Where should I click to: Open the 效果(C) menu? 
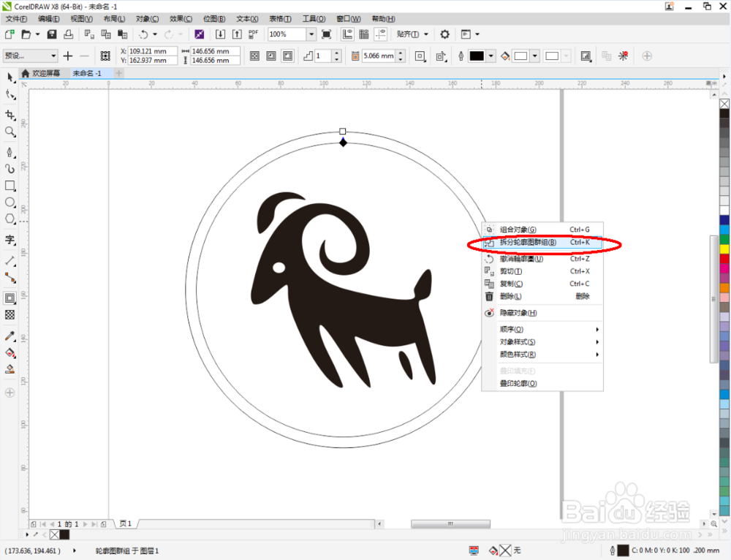181,19
